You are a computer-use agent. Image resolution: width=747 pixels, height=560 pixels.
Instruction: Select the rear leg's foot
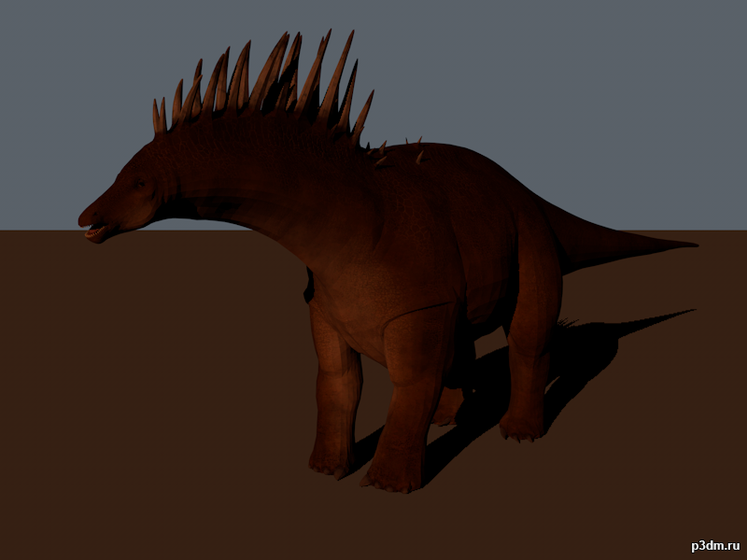tap(521, 427)
